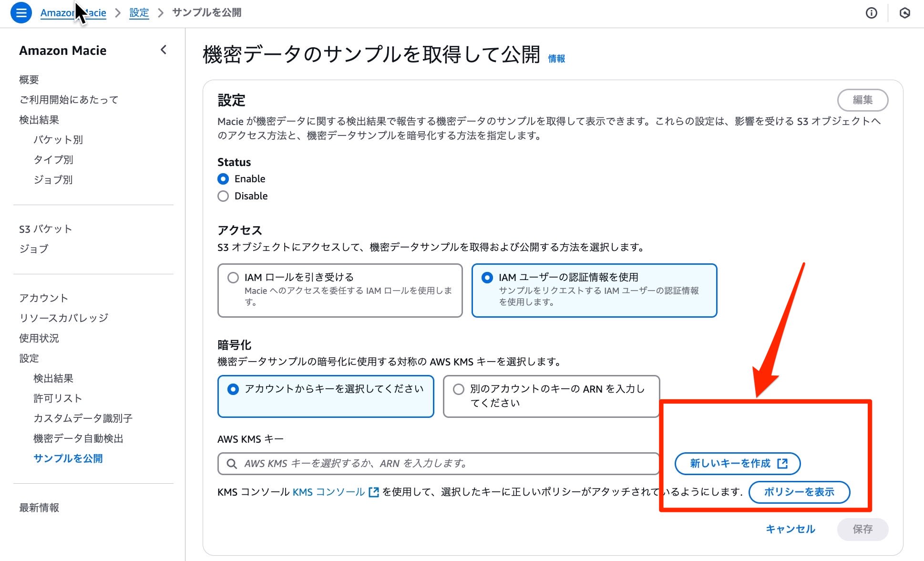
Task: Click the Amazon Macie sidebar title
Action: point(63,51)
